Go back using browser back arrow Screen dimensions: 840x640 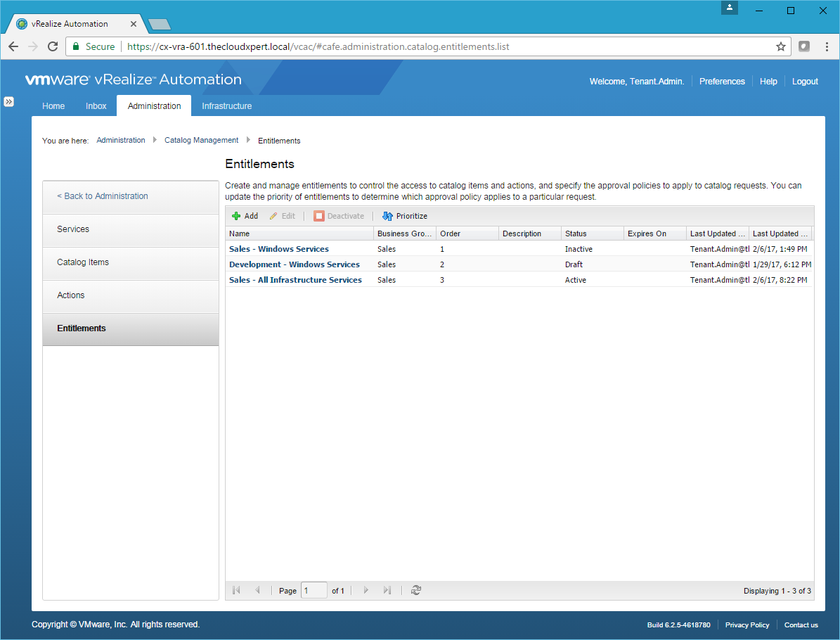pyautogui.click(x=13, y=46)
